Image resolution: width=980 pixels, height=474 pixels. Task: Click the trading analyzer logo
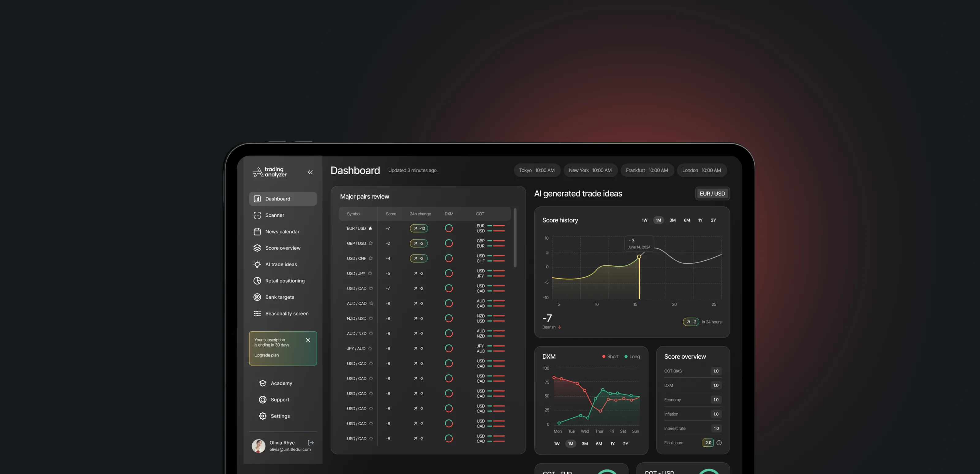coord(270,172)
